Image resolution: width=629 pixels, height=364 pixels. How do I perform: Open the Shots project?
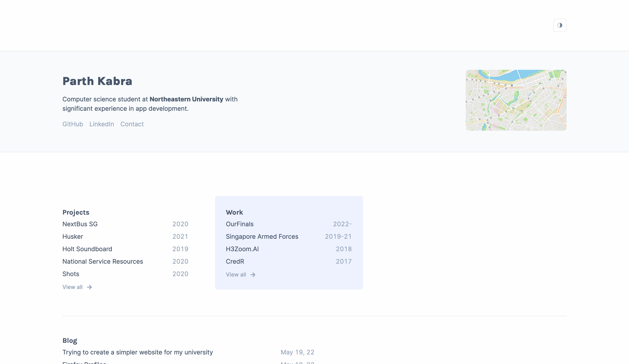(71, 274)
